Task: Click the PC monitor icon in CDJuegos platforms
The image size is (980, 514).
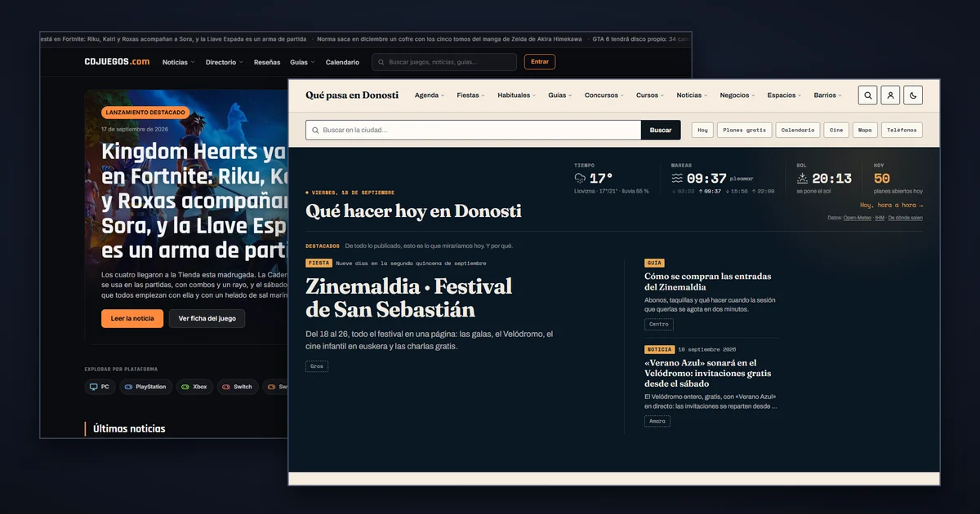Action: (x=93, y=387)
